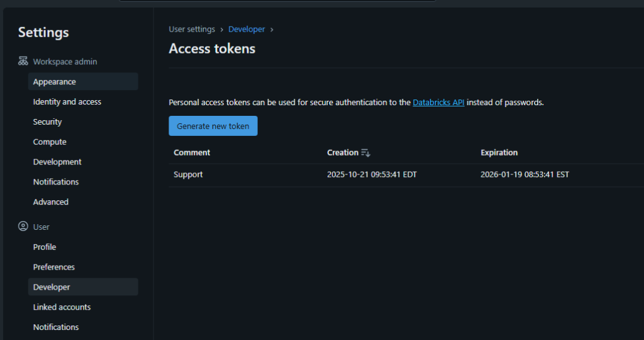The height and width of the screenshot is (340, 644).
Task: Open Linked accounts settings
Action: [x=62, y=307]
